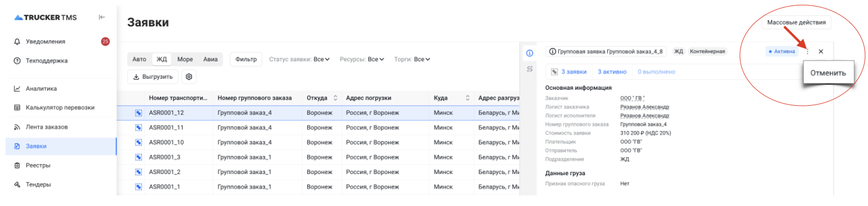Switch to the Авто transport tab
This screenshot has width=868, height=206.
click(140, 59)
